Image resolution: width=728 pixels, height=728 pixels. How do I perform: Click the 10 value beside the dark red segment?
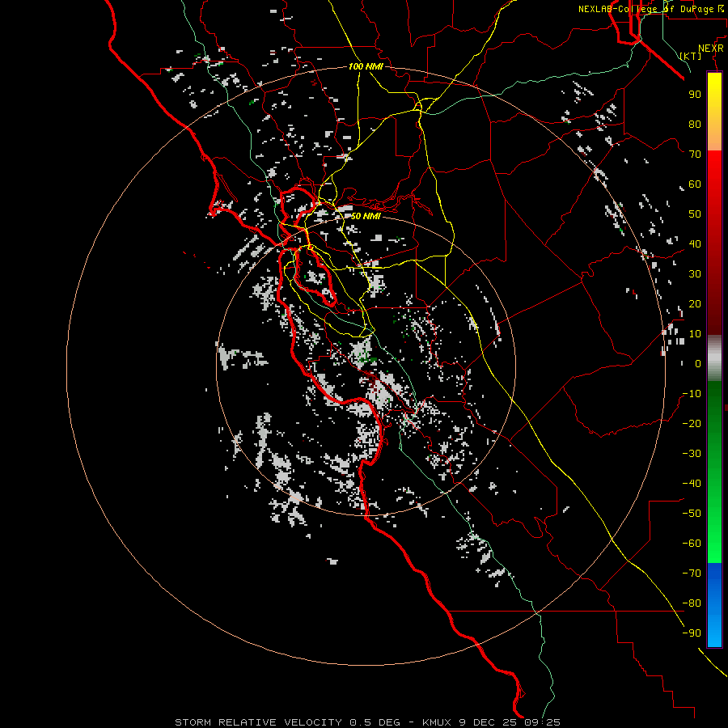click(695, 334)
